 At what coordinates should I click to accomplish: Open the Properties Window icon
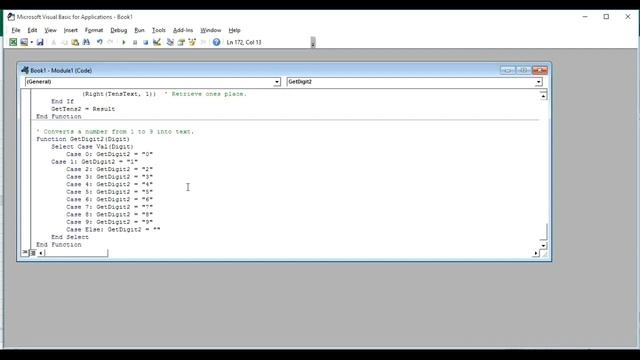pos(181,42)
